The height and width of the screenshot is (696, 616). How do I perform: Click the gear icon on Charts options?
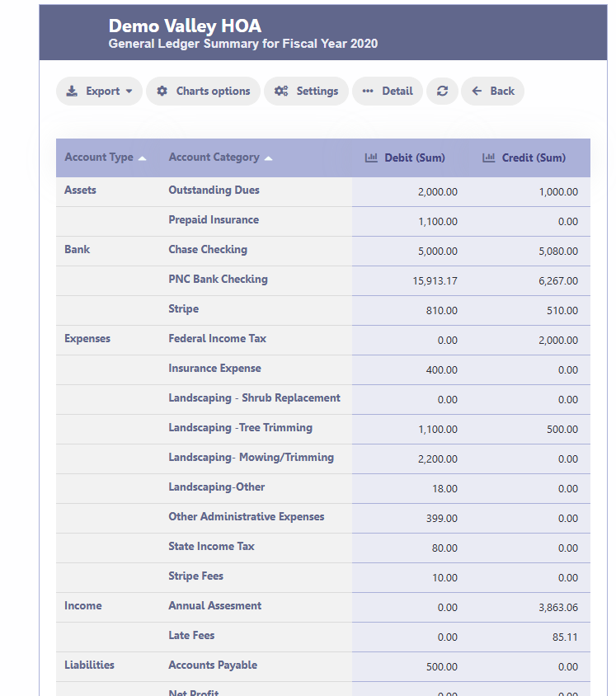click(x=162, y=92)
